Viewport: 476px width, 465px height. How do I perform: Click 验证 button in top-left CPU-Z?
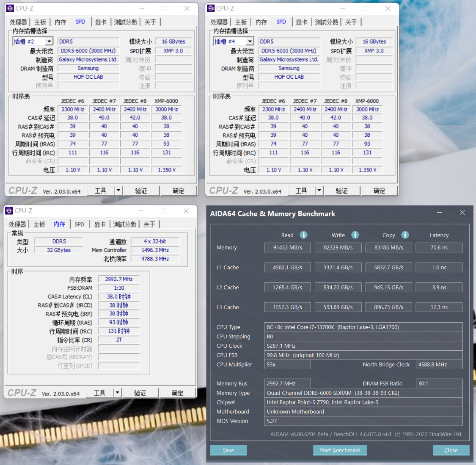(x=141, y=191)
